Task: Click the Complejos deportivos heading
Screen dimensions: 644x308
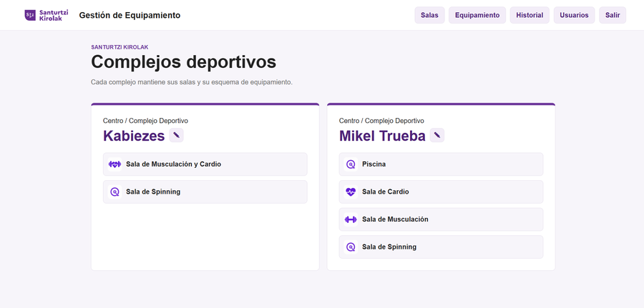Action: tap(184, 62)
